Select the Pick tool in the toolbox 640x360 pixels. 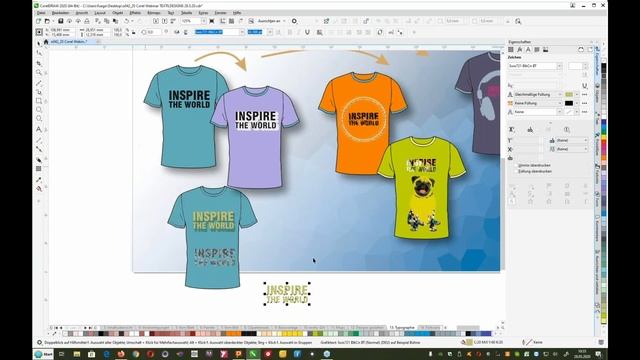pos(39,44)
